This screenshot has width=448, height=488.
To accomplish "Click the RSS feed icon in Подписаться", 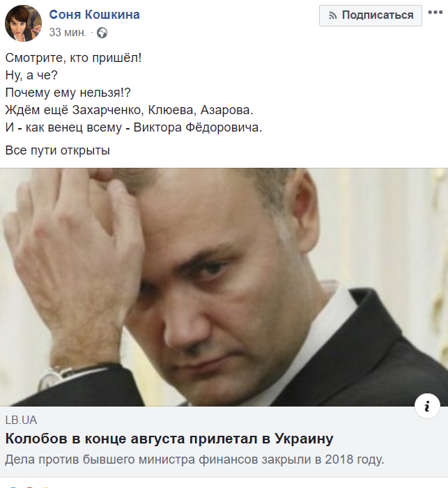I will click(x=333, y=15).
